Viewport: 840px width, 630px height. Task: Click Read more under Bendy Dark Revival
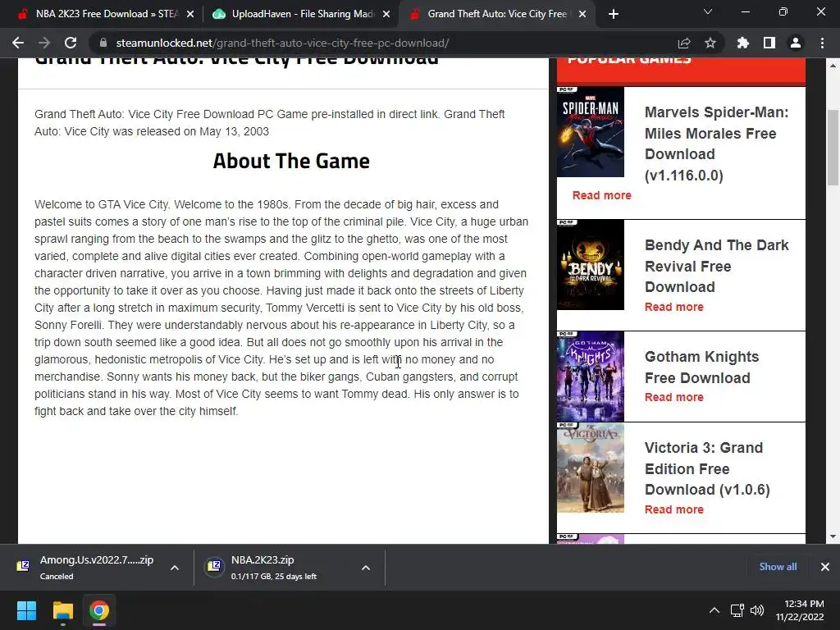click(674, 307)
